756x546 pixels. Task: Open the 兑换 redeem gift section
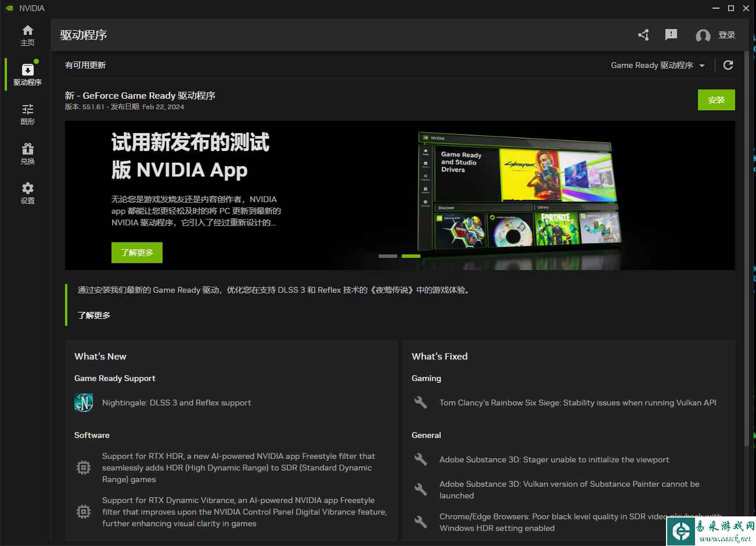point(27,153)
